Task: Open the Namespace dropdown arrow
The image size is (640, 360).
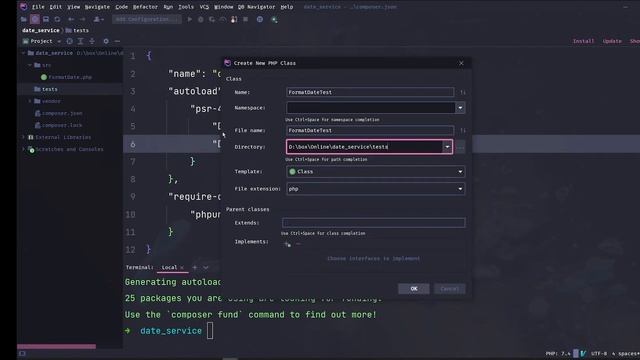Action: [460, 108]
